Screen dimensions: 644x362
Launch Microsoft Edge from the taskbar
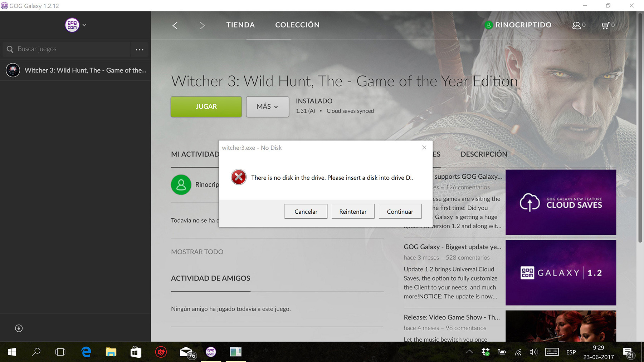86,352
